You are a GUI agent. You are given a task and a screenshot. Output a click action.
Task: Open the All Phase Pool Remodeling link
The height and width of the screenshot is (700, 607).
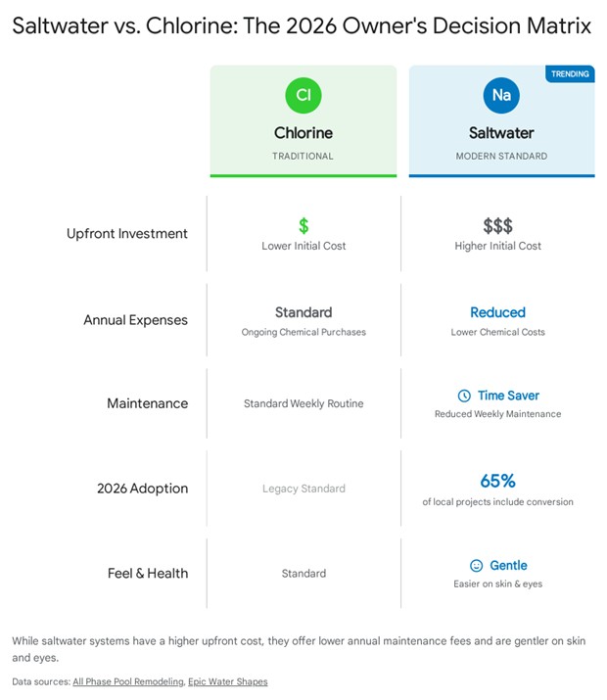click(x=126, y=681)
